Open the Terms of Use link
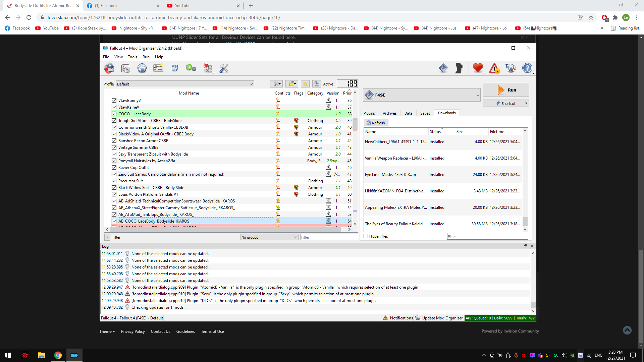The height and width of the screenshot is (362, 644). point(212,331)
